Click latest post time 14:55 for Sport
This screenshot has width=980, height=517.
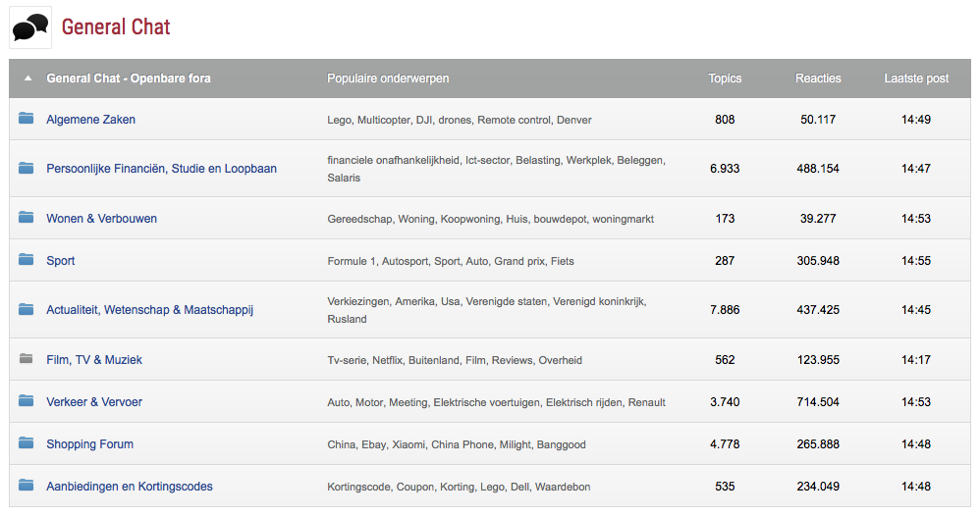pyautogui.click(x=915, y=261)
